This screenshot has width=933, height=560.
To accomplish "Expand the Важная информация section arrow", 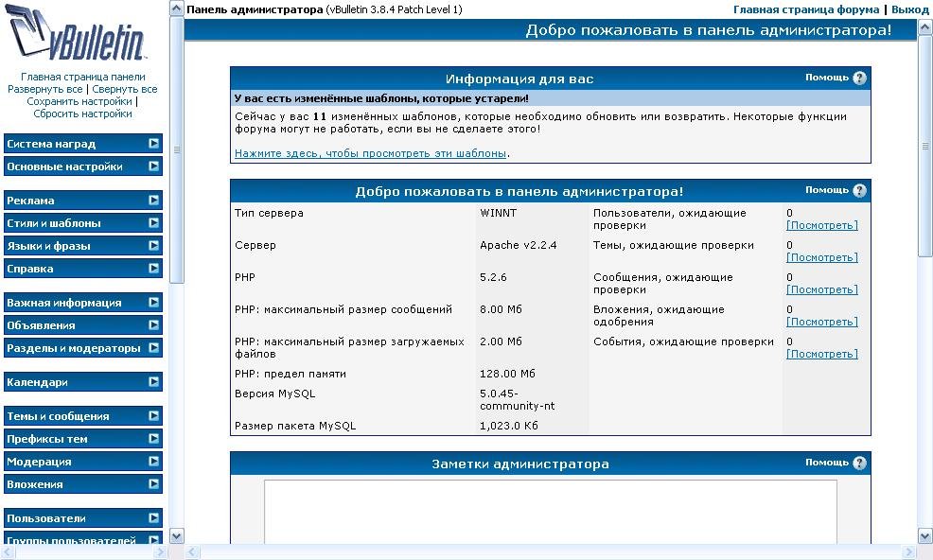I will 153,303.
